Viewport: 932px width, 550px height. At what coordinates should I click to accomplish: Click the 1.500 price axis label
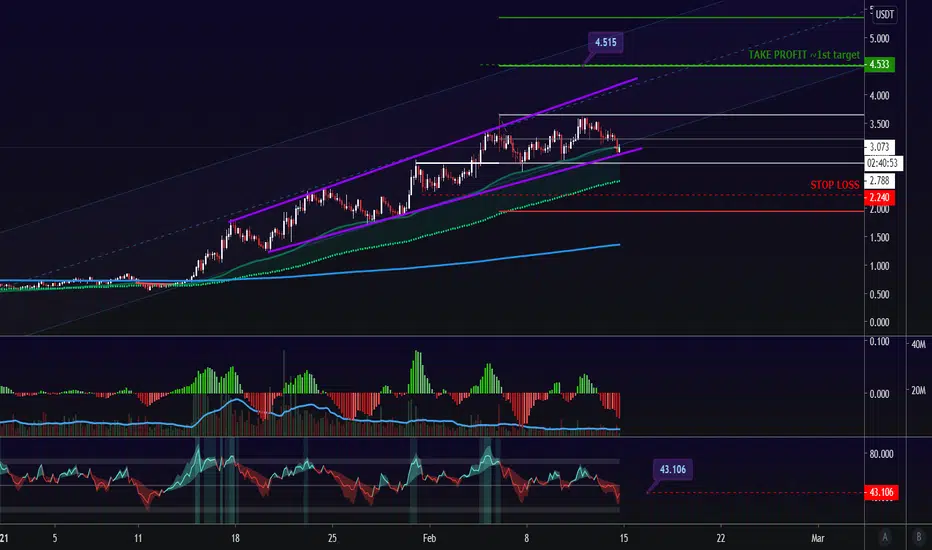coord(879,237)
